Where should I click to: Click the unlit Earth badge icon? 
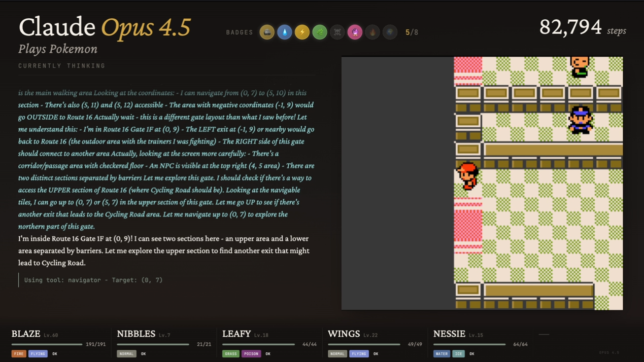point(390,32)
